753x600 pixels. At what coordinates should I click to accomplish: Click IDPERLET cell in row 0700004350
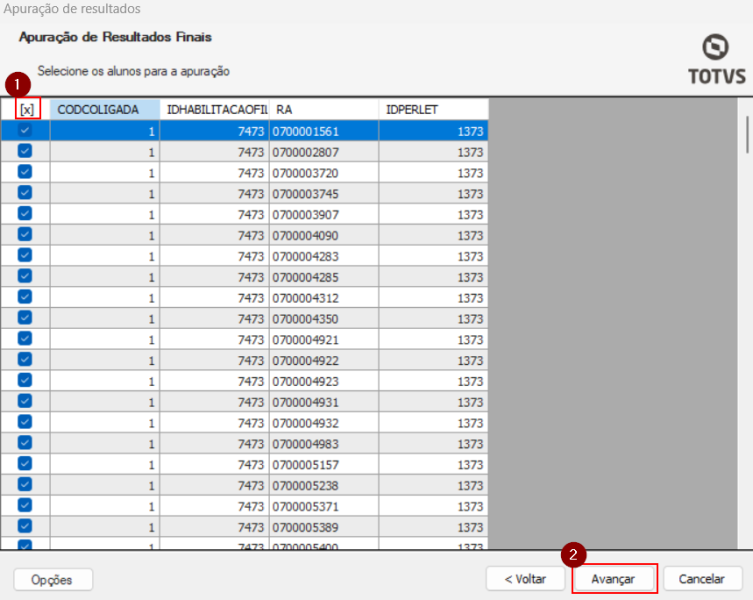pos(433,318)
